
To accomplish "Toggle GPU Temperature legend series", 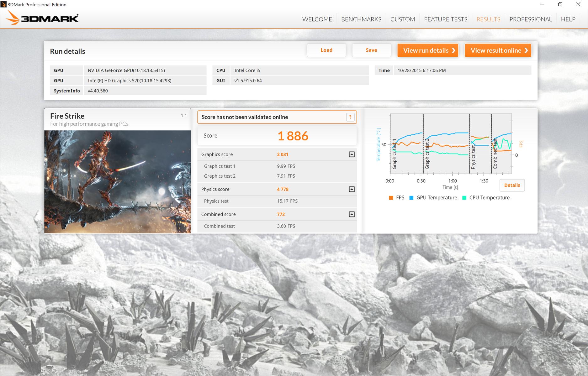I will pos(433,198).
